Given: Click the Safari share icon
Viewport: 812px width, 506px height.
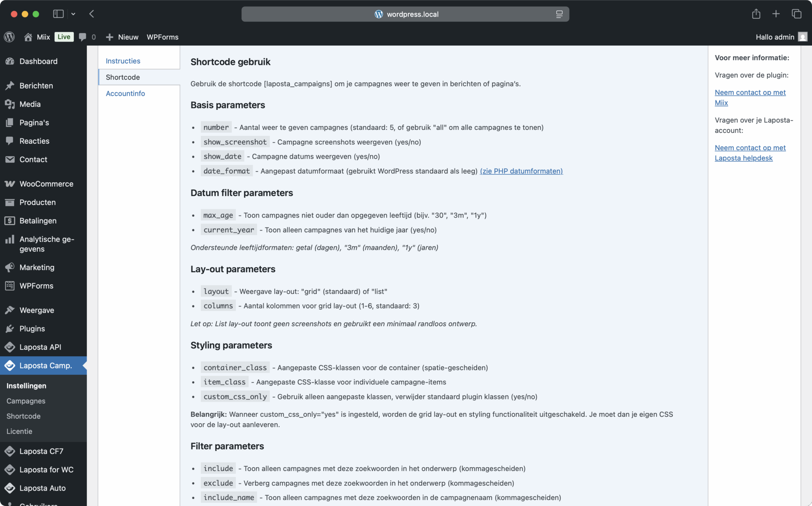Looking at the screenshot, I should (756, 14).
